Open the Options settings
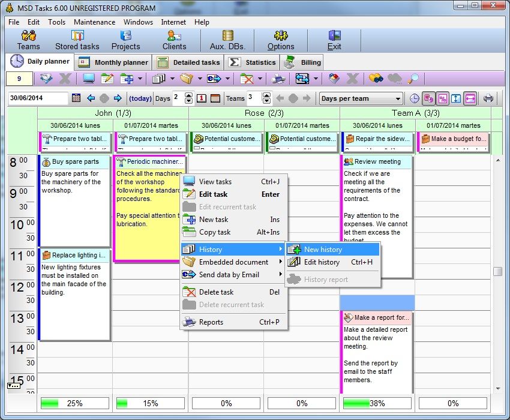 (x=281, y=40)
